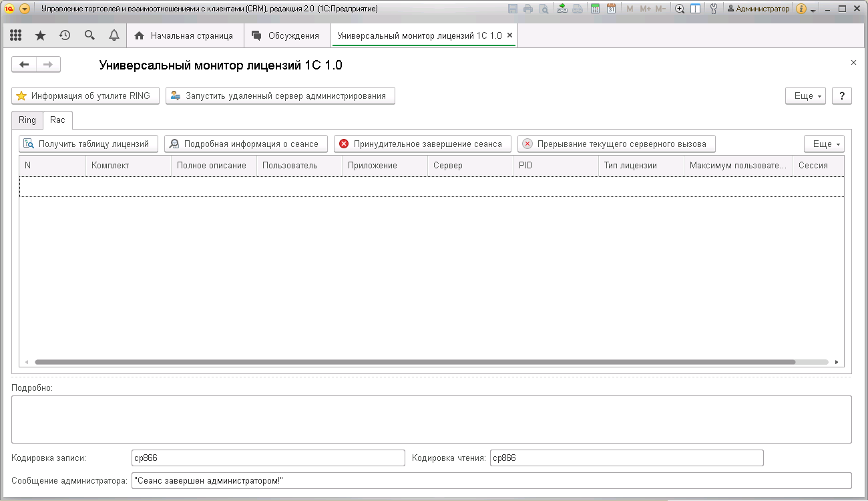Open the calculator icon in title bar
868x501 pixels.
(x=596, y=9)
